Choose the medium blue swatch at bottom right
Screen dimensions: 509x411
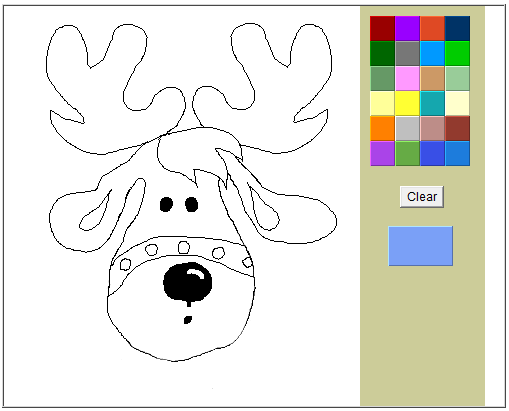pyautogui.click(x=457, y=153)
